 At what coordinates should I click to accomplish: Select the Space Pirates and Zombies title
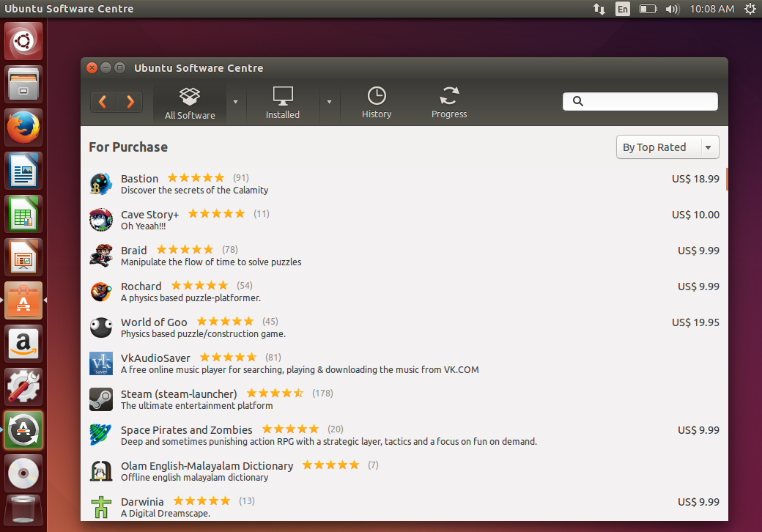point(187,430)
